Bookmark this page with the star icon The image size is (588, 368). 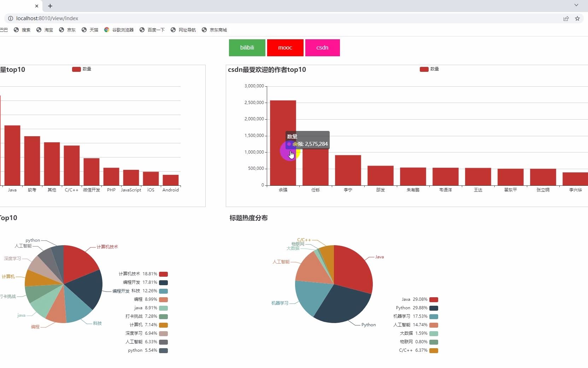click(577, 18)
